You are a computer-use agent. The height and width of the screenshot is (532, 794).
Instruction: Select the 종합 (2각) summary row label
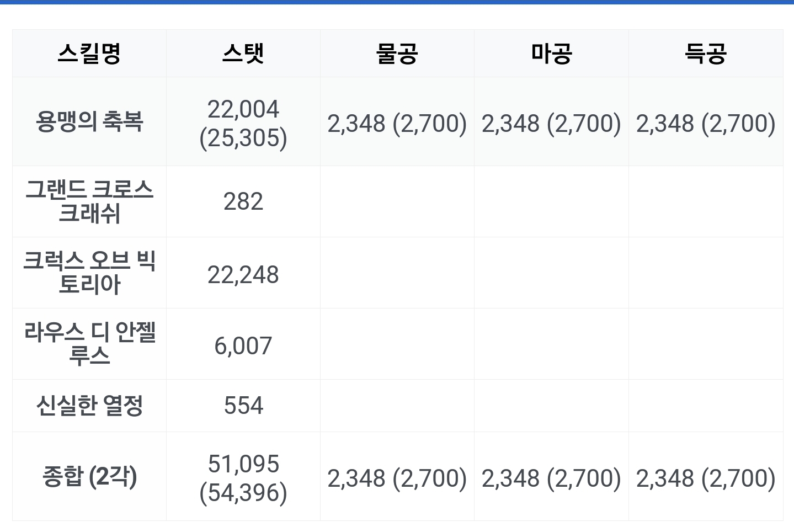point(89,476)
